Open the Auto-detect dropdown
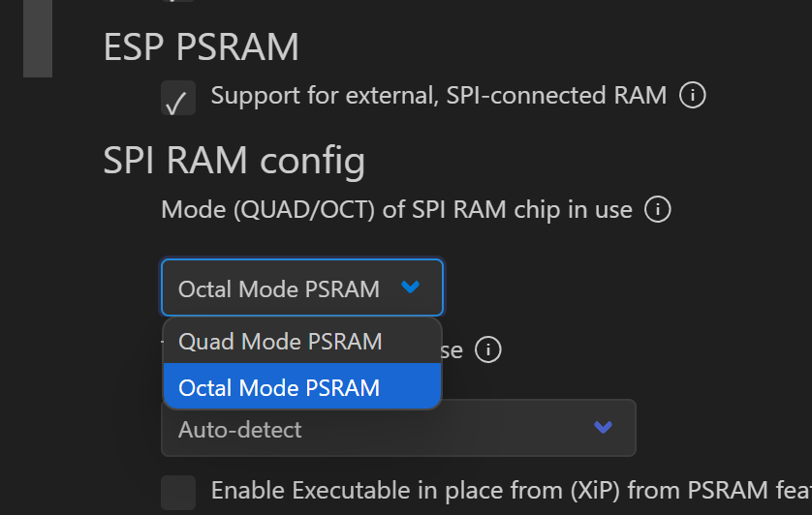The width and height of the screenshot is (812, 515). coord(397,428)
